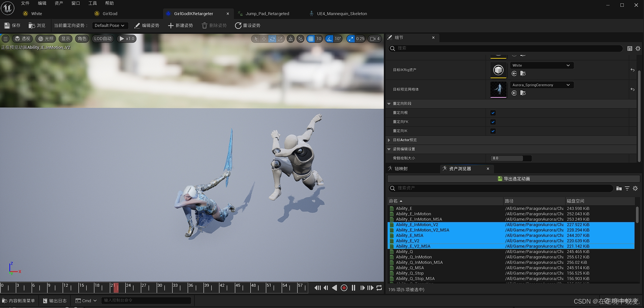Click Delete Pose (删除姿势) button
The image size is (644, 308).
click(x=214, y=26)
